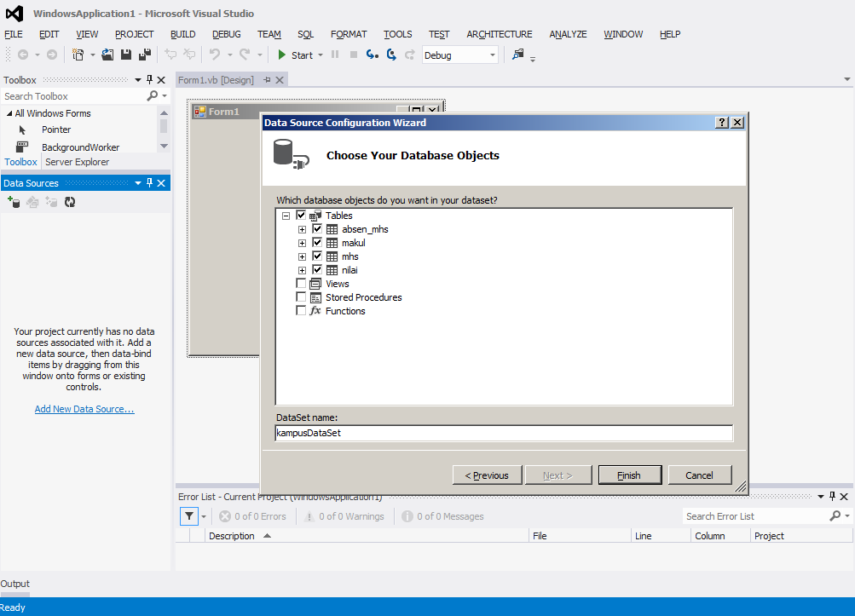Viewport: 855px width, 616px height.
Task: Expand the nilai table node
Action: tap(302, 270)
